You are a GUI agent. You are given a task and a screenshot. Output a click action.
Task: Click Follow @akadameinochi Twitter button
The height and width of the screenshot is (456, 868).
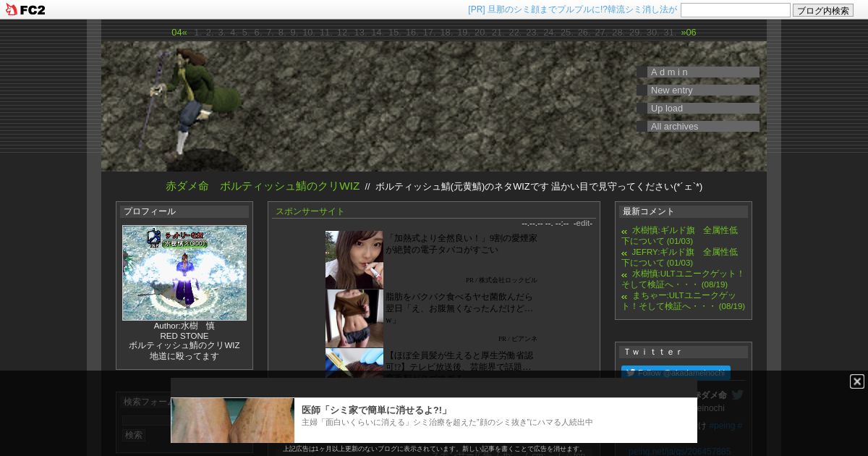click(x=676, y=373)
